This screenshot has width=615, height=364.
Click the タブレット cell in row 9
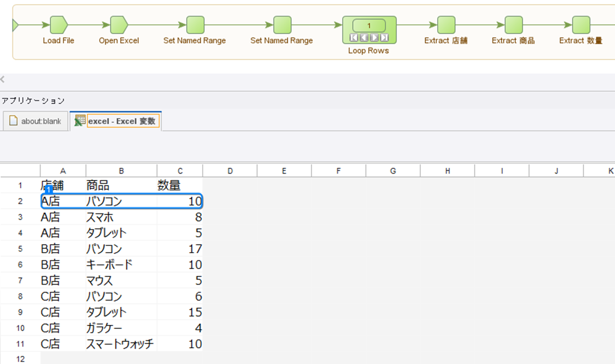point(121,312)
